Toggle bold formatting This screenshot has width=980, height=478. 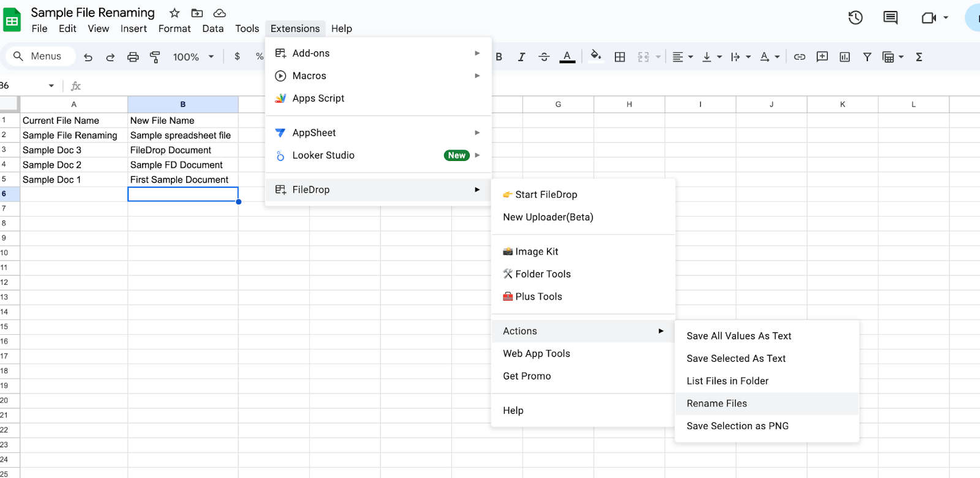tap(499, 57)
